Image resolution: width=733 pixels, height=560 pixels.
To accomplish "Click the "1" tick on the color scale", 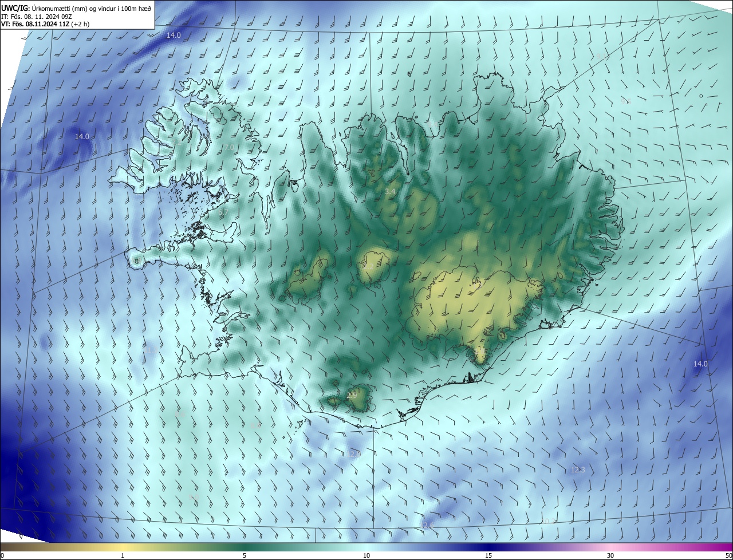I will click(123, 555).
